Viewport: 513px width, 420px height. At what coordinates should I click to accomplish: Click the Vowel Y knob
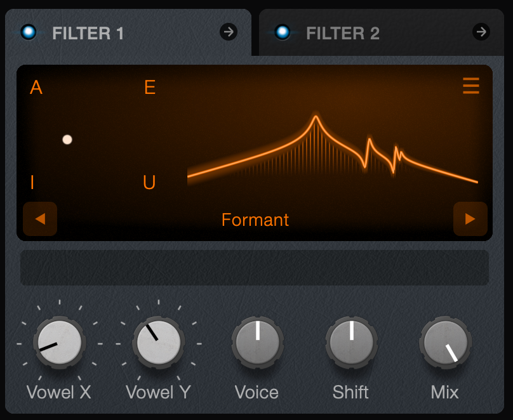point(159,343)
